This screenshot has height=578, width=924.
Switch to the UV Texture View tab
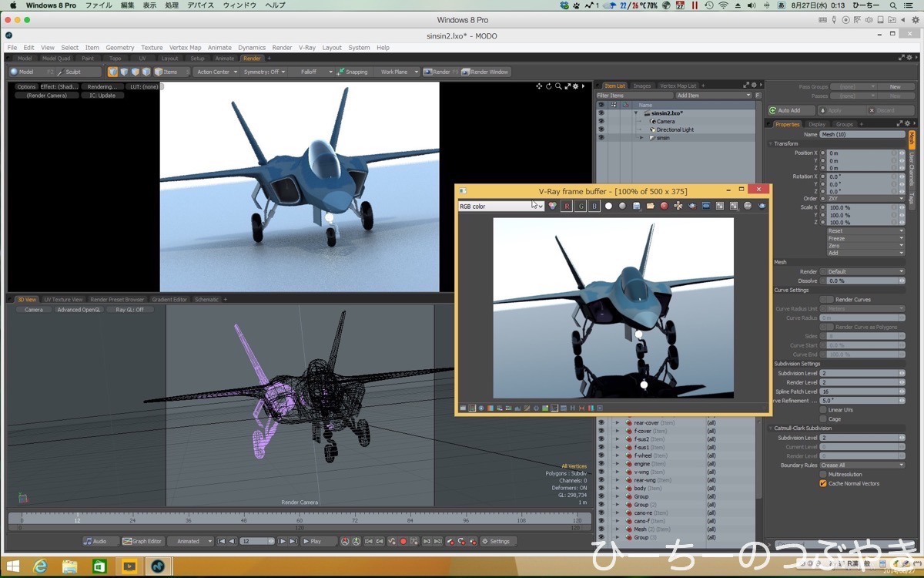tap(63, 299)
